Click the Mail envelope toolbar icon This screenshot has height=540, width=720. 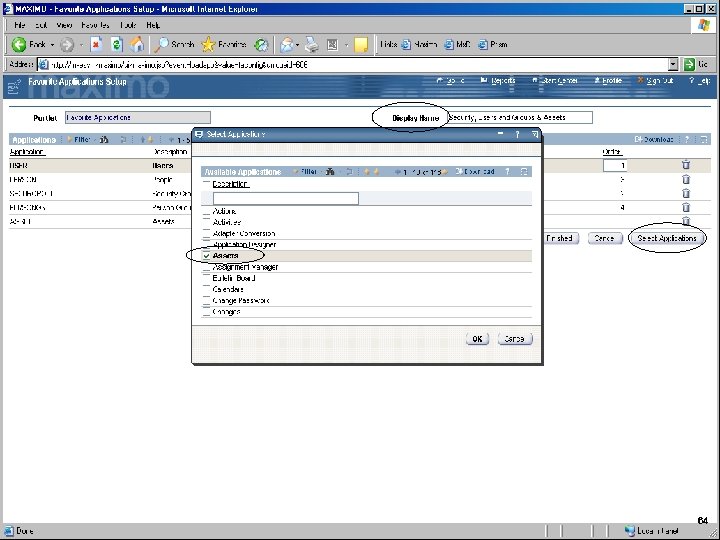pyautogui.click(x=287, y=45)
